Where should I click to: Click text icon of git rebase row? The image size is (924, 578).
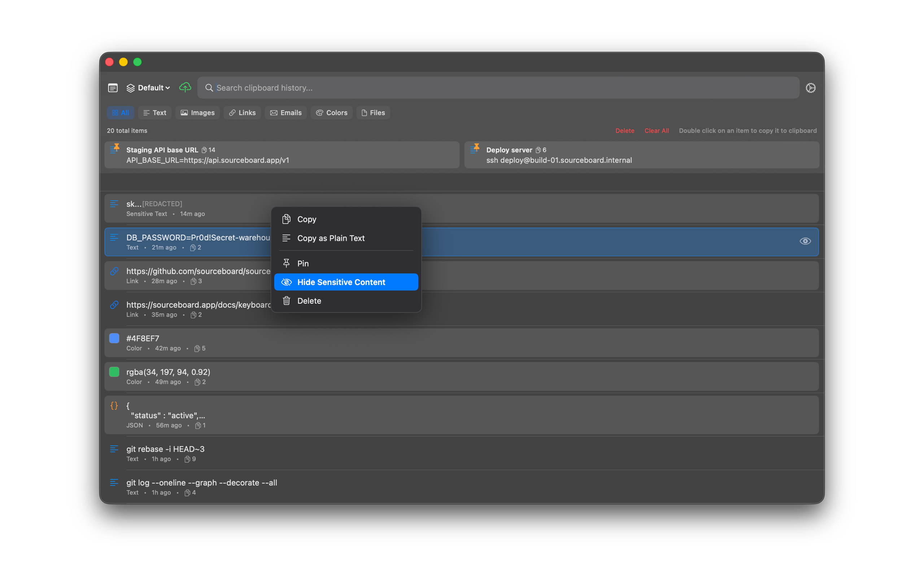[x=114, y=449]
